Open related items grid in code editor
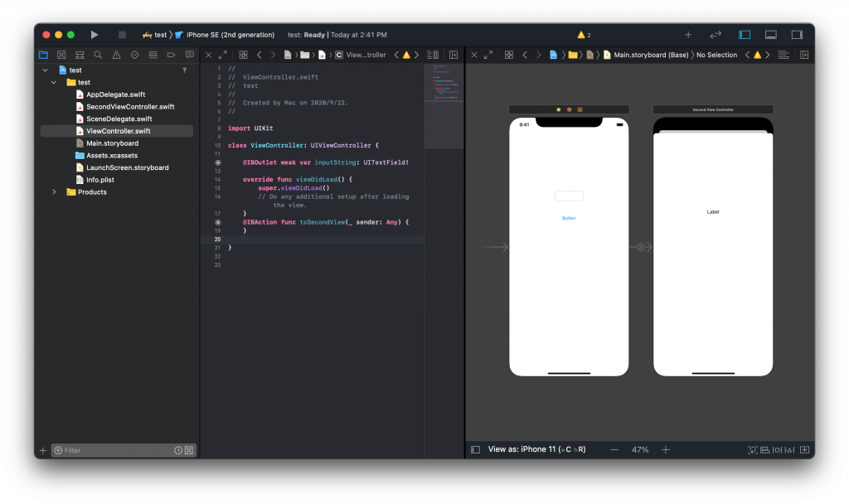The height and width of the screenshot is (504, 849). [x=243, y=55]
